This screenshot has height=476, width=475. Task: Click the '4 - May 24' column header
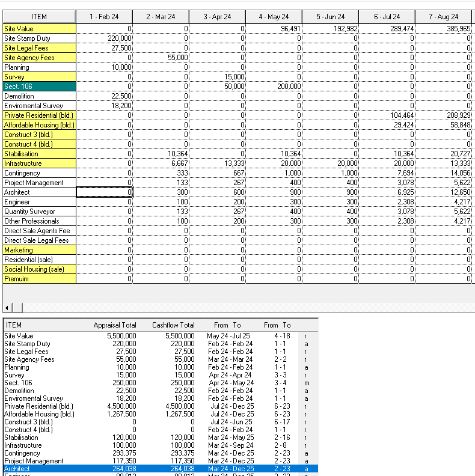tap(274, 17)
